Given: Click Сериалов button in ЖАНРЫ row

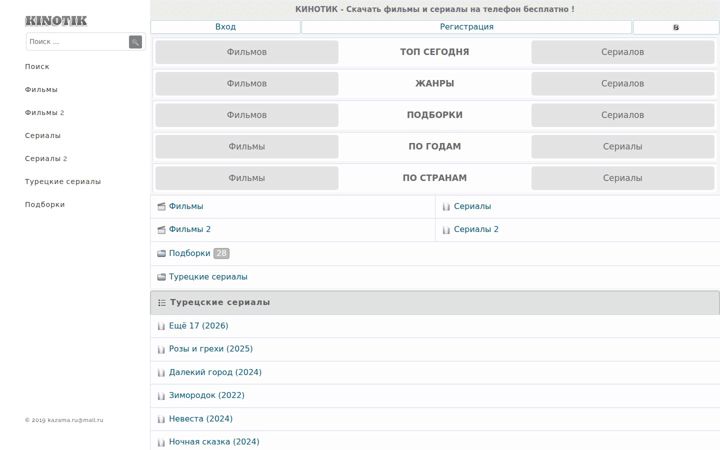Looking at the screenshot, I should [x=623, y=84].
